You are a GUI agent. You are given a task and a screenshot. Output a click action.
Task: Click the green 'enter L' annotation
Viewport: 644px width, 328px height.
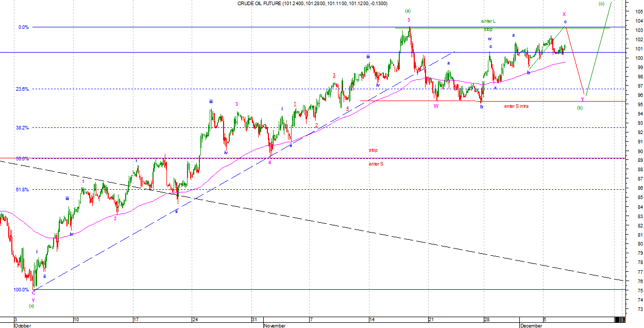coord(488,21)
